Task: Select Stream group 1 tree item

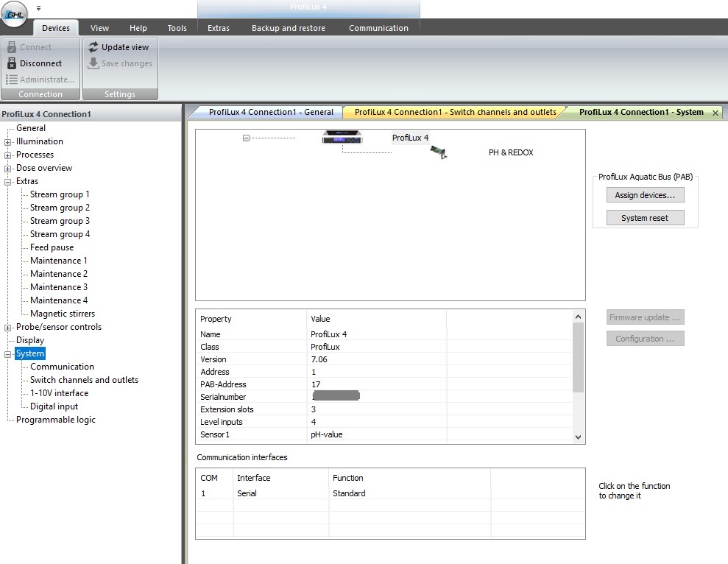Action: pos(60,194)
